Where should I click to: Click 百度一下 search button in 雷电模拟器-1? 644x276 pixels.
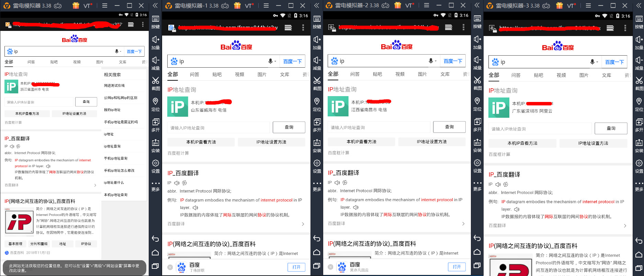[x=292, y=61]
